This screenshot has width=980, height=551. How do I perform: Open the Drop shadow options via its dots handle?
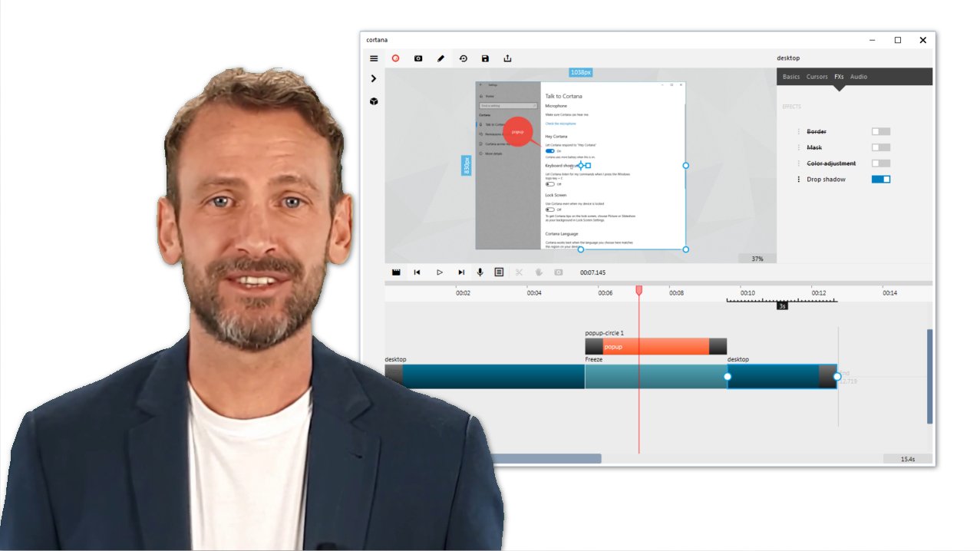[x=798, y=179]
